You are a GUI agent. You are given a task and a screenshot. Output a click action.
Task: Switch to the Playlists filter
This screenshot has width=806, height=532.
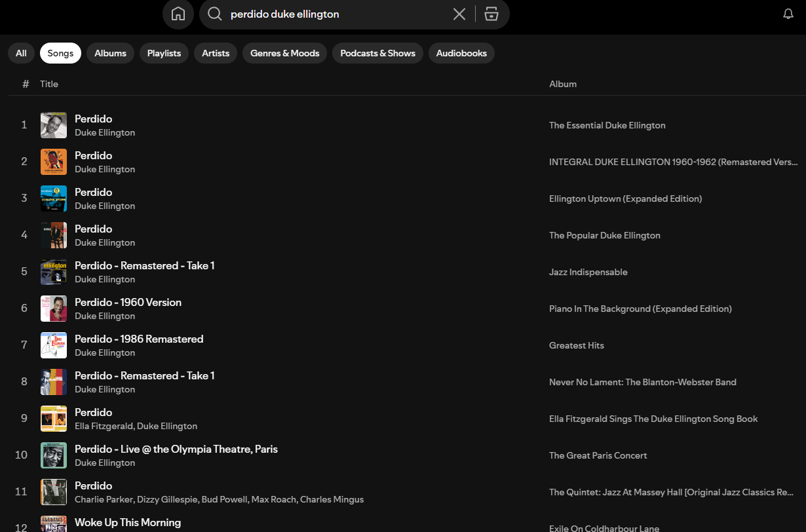(x=164, y=53)
